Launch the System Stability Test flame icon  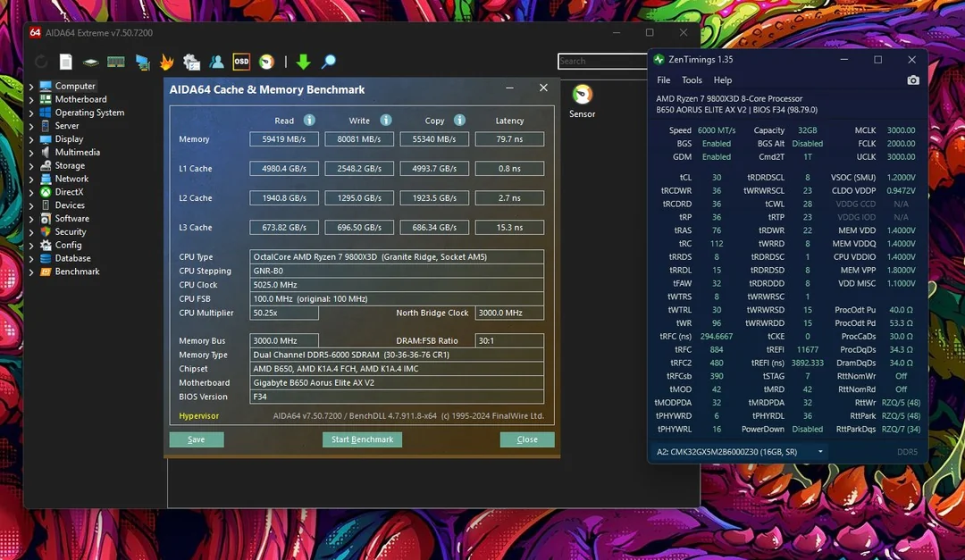(167, 62)
